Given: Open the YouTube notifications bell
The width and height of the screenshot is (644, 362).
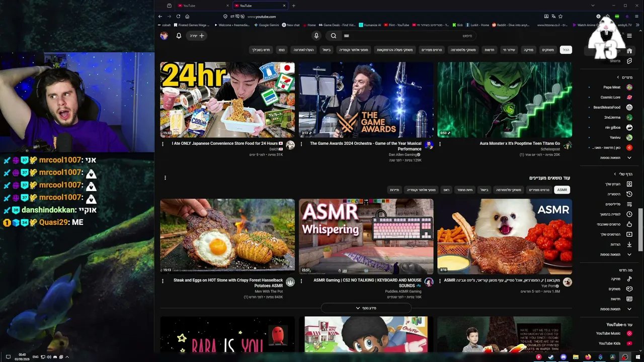Looking at the screenshot, I should point(179,36).
